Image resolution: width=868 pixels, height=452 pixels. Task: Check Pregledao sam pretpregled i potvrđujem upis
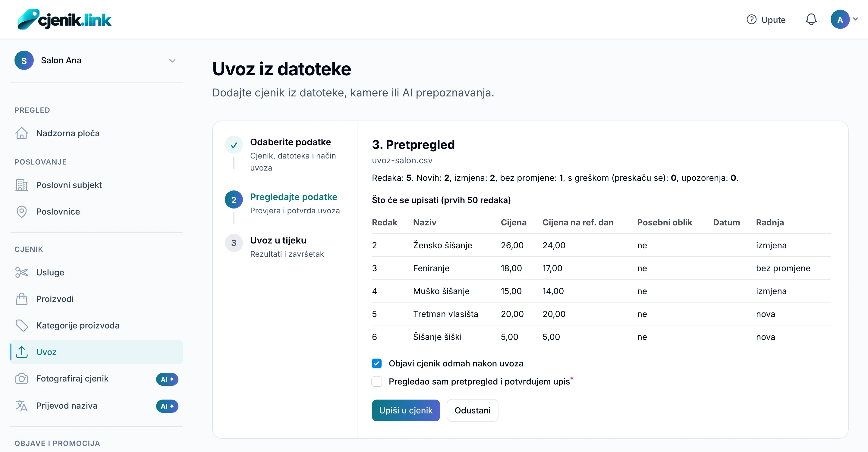pos(377,381)
